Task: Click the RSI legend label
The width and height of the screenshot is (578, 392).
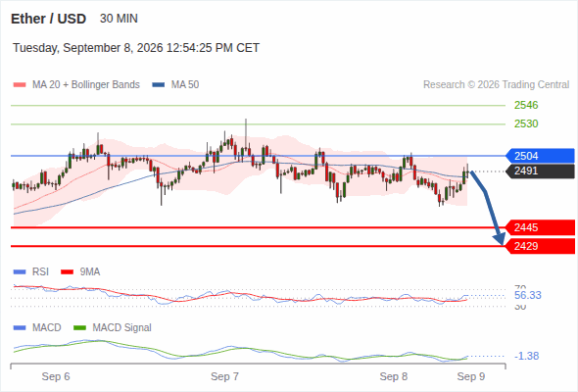Action: pos(40,272)
